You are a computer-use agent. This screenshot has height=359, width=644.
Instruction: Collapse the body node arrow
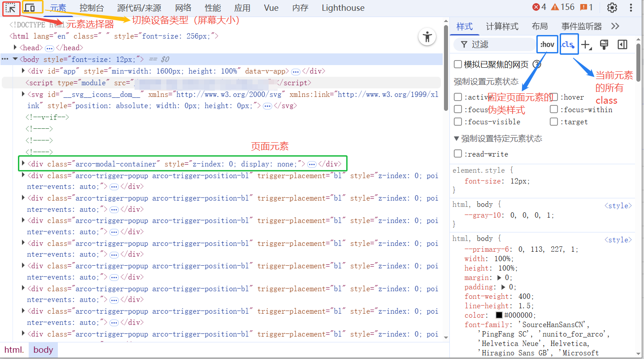[x=15, y=59]
